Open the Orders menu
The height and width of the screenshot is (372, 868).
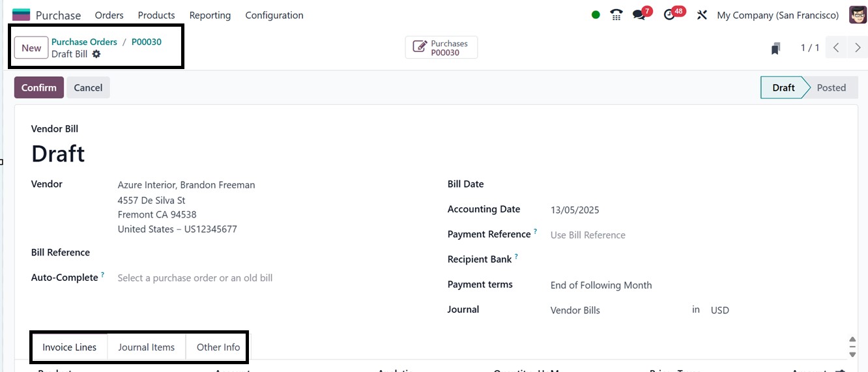point(109,15)
